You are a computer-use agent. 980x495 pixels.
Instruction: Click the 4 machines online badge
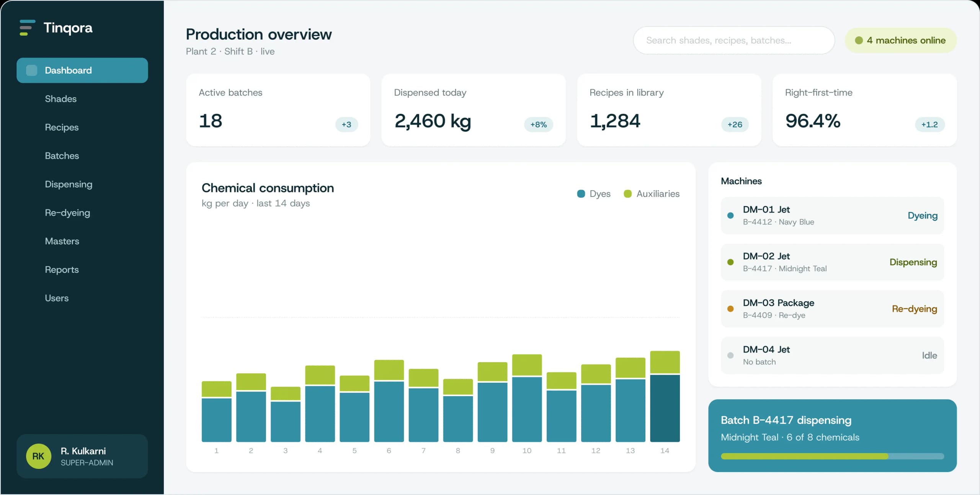[x=900, y=40]
